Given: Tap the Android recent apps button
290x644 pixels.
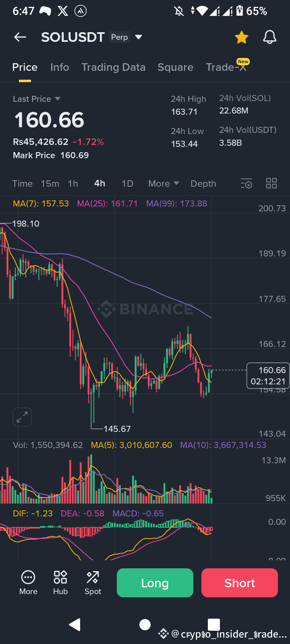Looking at the screenshot, I should click(214, 625).
